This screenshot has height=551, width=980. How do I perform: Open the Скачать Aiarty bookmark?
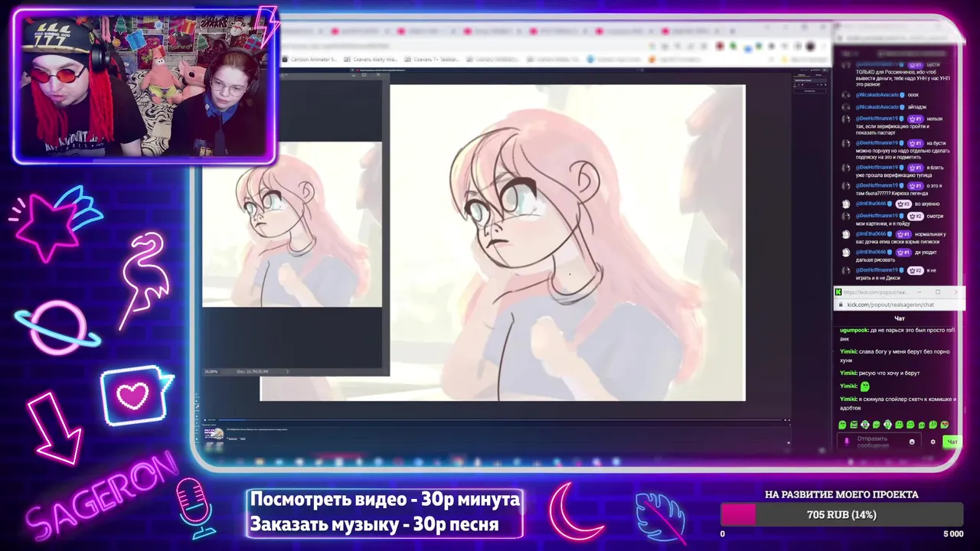point(371,59)
